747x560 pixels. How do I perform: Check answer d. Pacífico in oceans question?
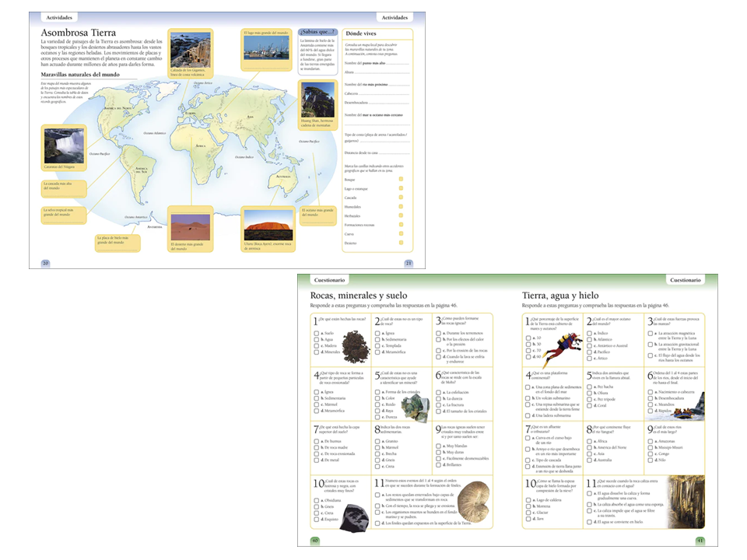589,352
